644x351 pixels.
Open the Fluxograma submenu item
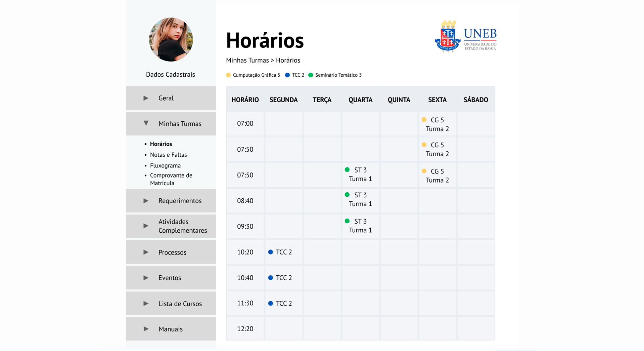pos(165,165)
